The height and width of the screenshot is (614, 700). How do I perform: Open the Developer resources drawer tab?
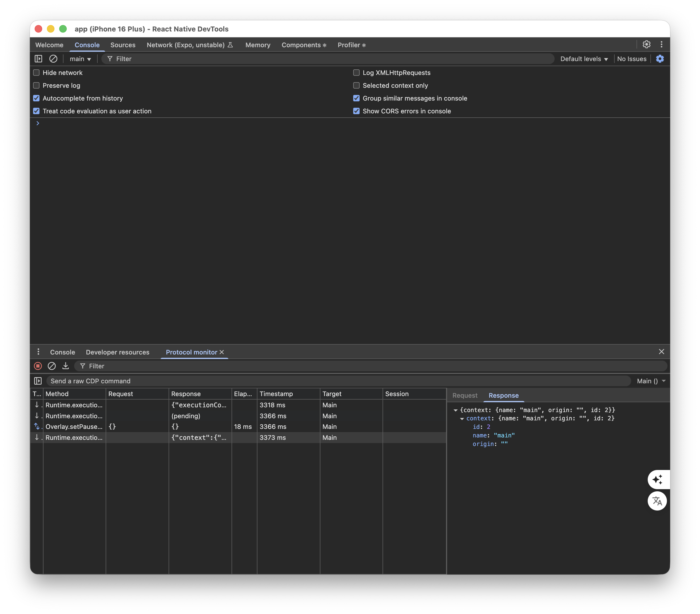pyautogui.click(x=117, y=352)
